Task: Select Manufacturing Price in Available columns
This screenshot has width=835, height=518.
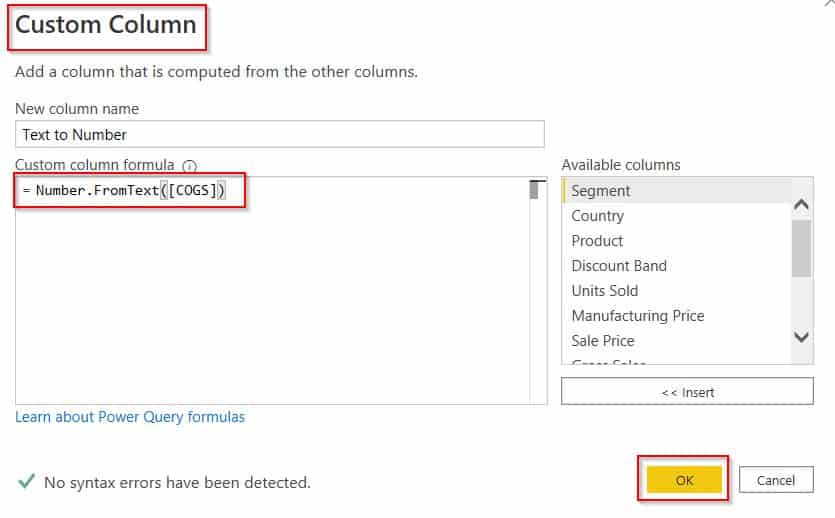Action: point(676,316)
